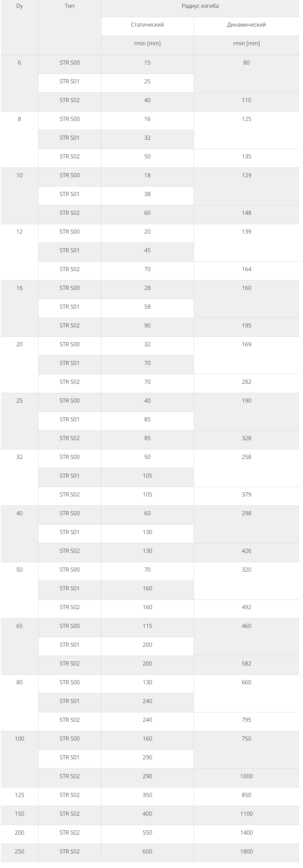The width and height of the screenshot is (303, 868).
Task: Click the Статический subheader
Action: click(148, 25)
